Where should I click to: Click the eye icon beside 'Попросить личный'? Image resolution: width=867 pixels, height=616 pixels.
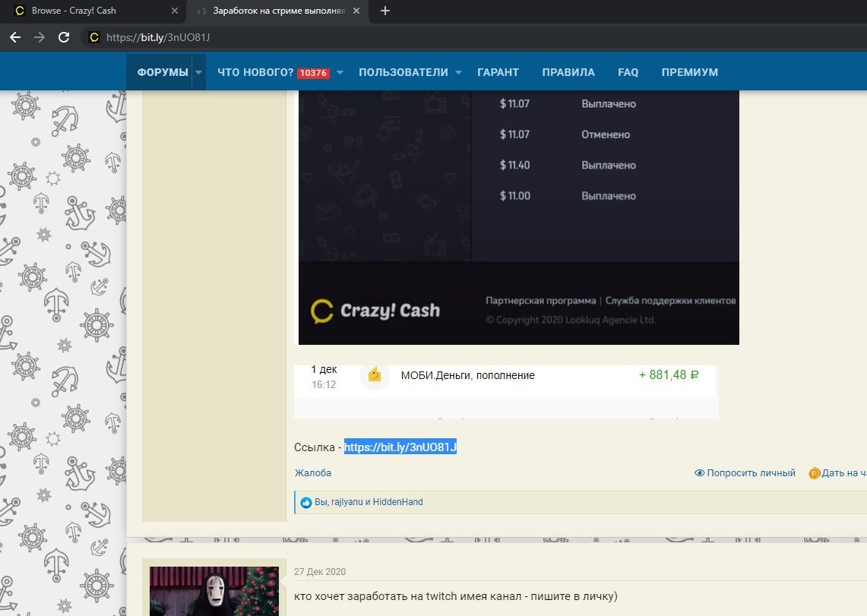click(x=700, y=473)
